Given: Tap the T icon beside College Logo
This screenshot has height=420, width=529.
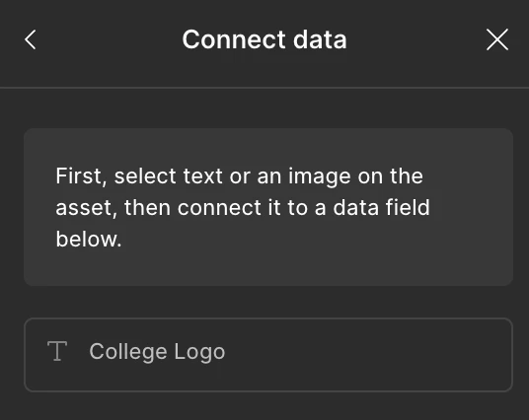Looking at the screenshot, I should [x=57, y=351].
